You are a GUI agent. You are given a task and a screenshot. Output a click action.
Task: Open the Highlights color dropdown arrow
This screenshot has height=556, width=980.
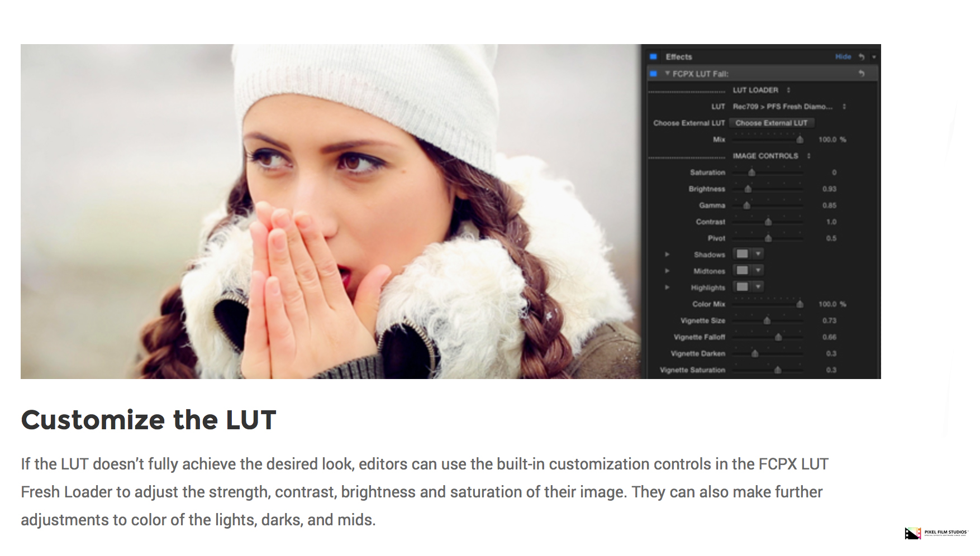click(758, 287)
